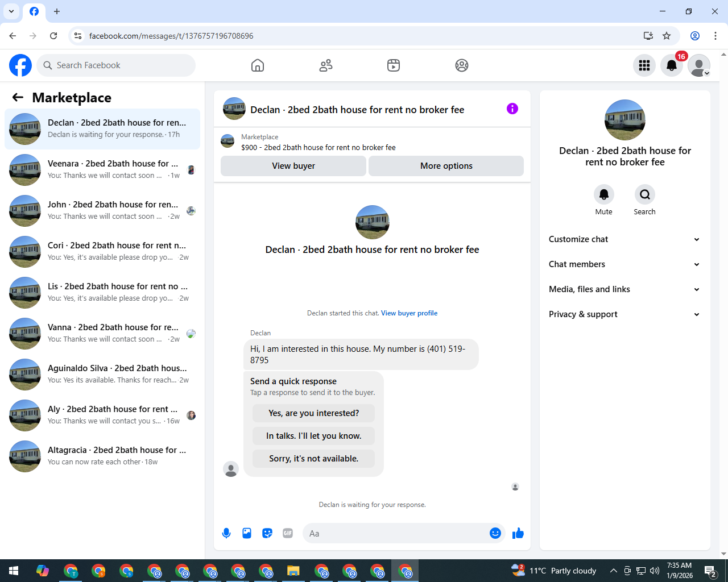
Task: Send quick response 'Sorry, it's not available.'
Action: point(314,459)
